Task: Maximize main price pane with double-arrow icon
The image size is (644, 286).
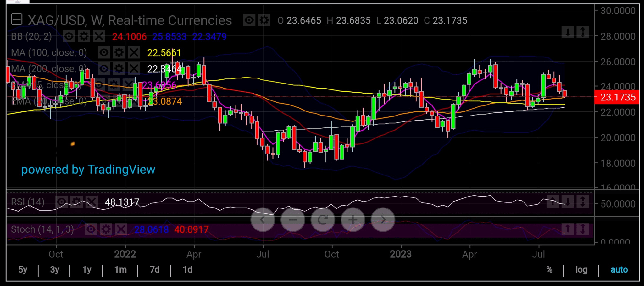Action: [583, 32]
